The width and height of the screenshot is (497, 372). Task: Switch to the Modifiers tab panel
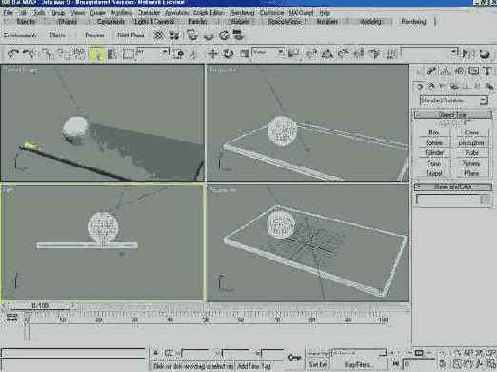(x=327, y=22)
